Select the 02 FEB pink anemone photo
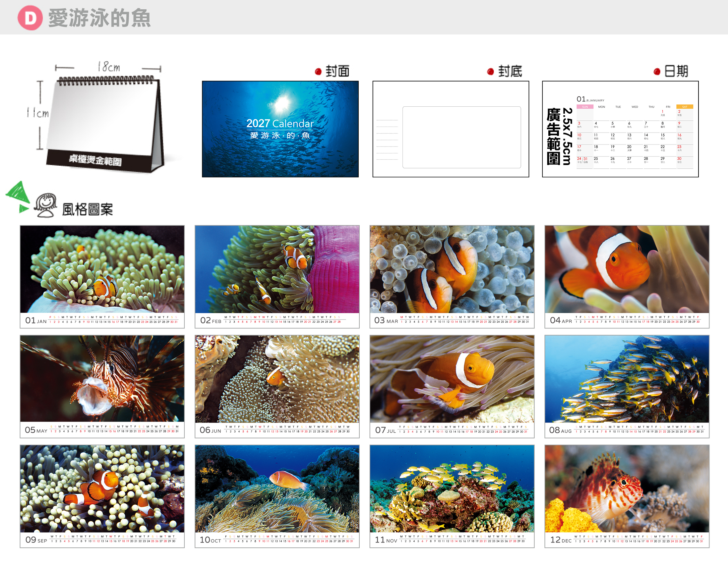 [277, 269]
